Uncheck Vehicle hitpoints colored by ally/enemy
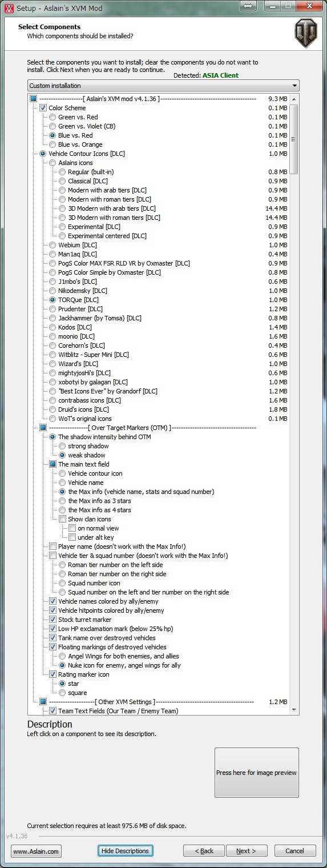 [53, 610]
